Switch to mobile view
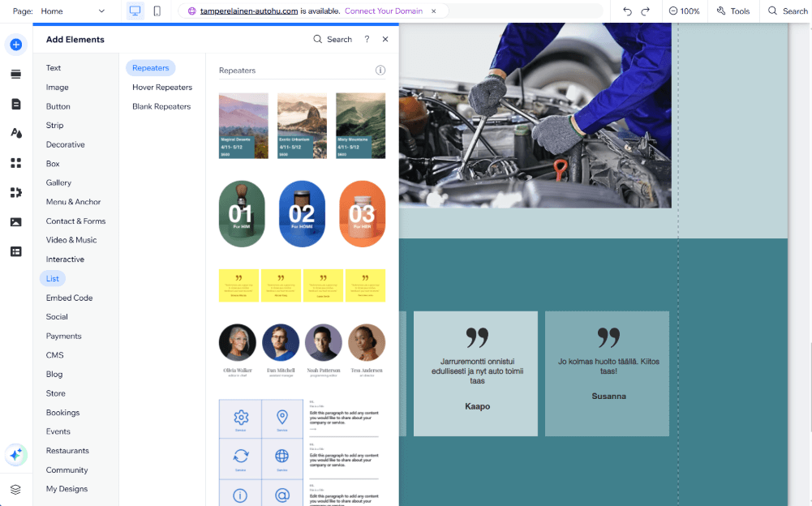 coord(157,11)
